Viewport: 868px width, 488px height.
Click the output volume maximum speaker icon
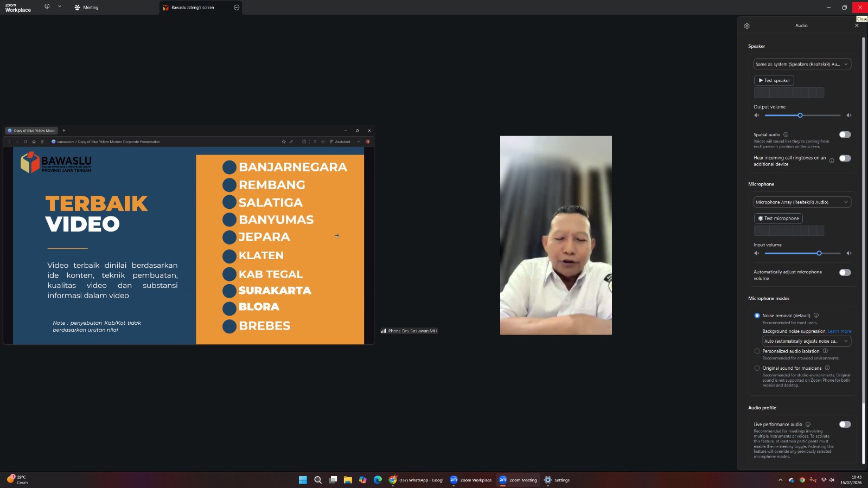pos(849,115)
